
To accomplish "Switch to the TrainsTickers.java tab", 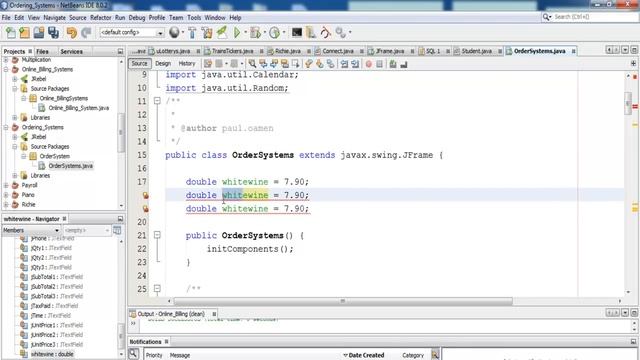I will point(232,51).
